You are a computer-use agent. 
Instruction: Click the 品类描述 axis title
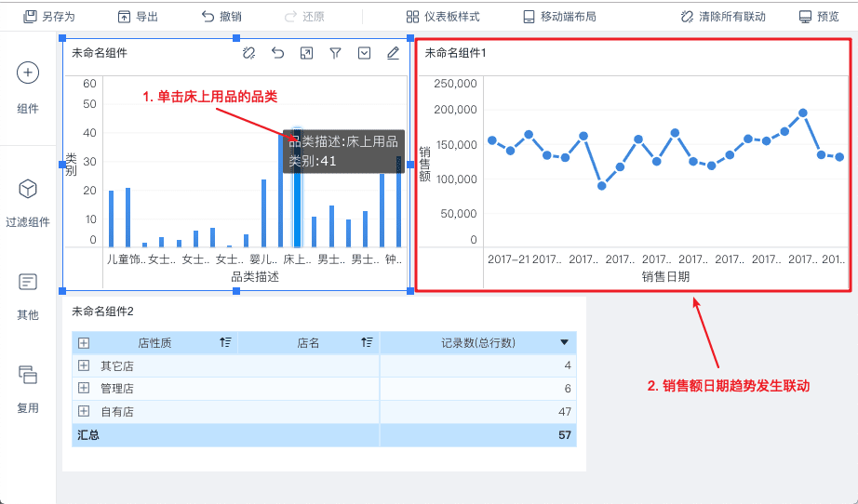pos(255,277)
